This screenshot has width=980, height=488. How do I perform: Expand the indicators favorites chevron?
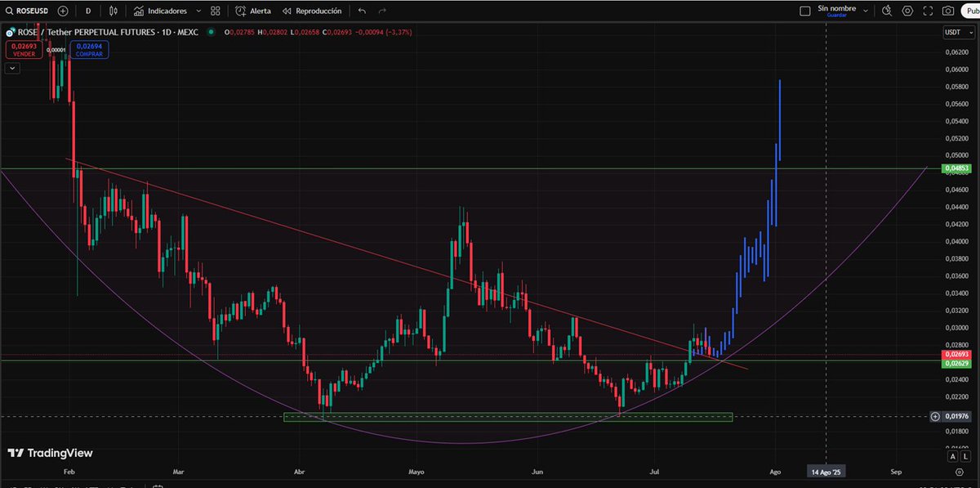(x=198, y=11)
